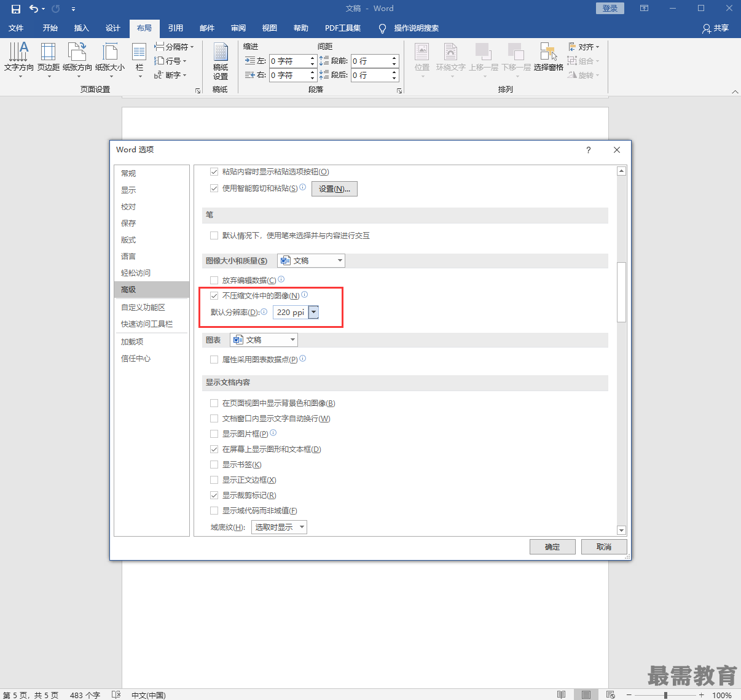741x700 pixels.
Task: Open field shading (域底纹) dropdown
Action: [x=279, y=527]
